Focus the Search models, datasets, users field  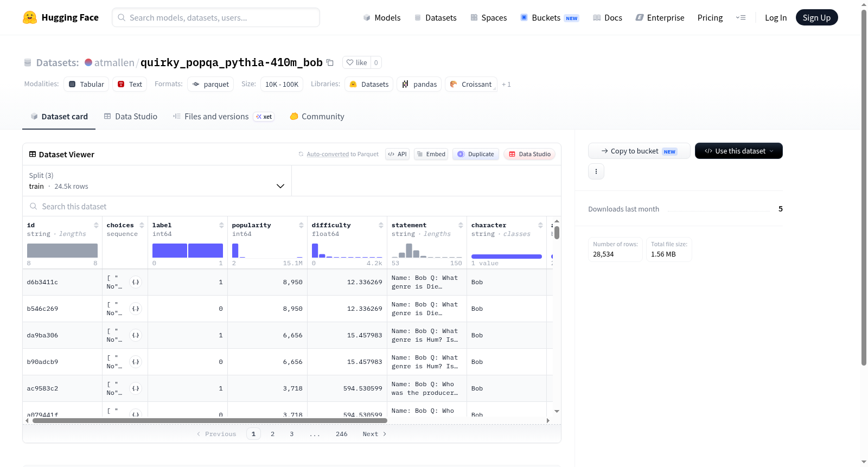[216, 17]
